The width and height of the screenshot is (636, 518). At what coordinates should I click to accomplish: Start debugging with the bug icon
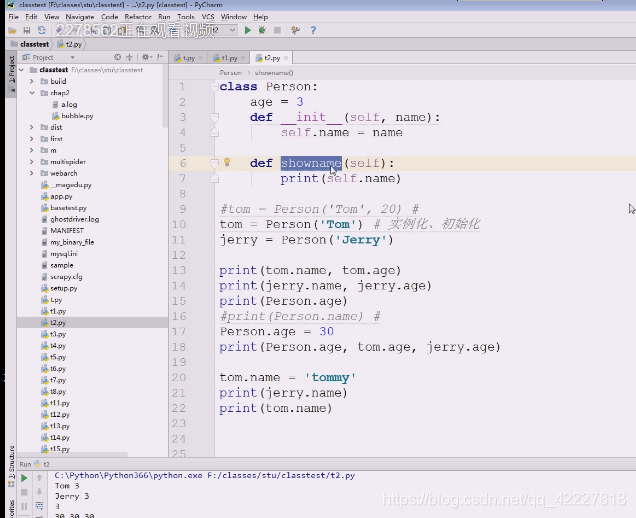click(262, 30)
